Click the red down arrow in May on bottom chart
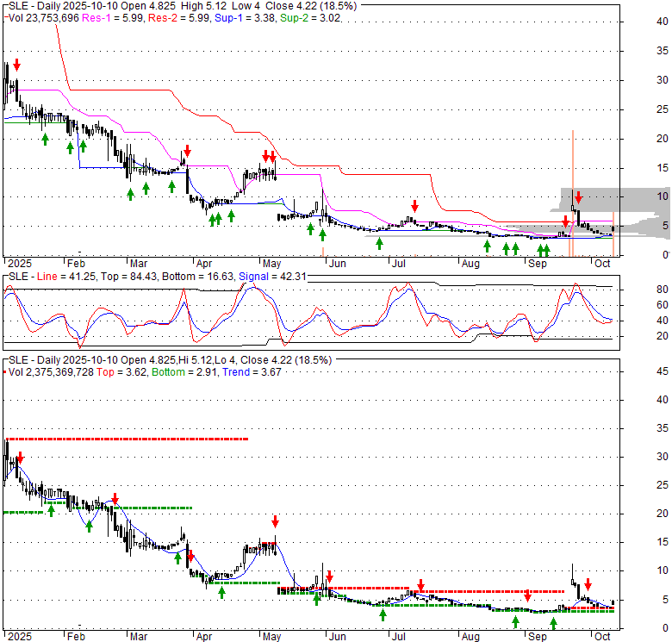The image size is (672, 642). coord(275,521)
